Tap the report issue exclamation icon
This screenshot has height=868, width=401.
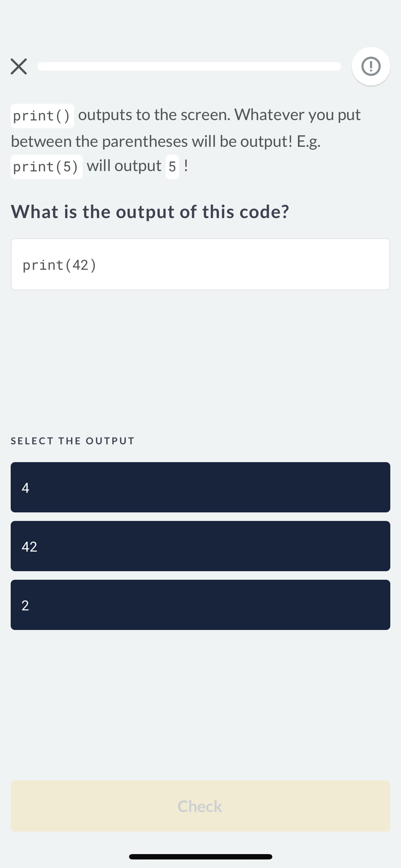coord(371,67)
